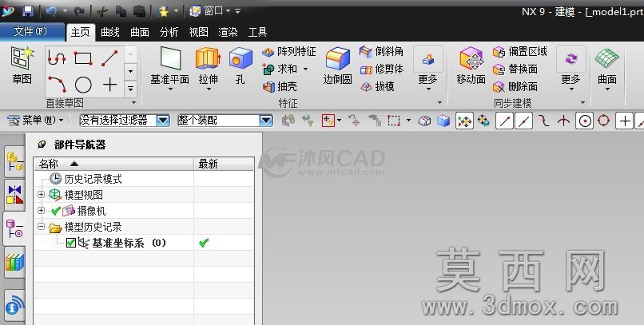This screenshot has height=325, width=644.
Task: Switch to the 视图 ribbon tab
Action: pyautogui.click(x=199, y=32)
